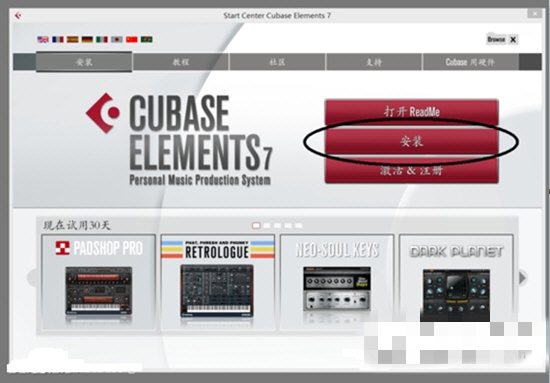Viewport: 550px width, 383px height.
Task: Select the English language flag
Action: (43, 40)
